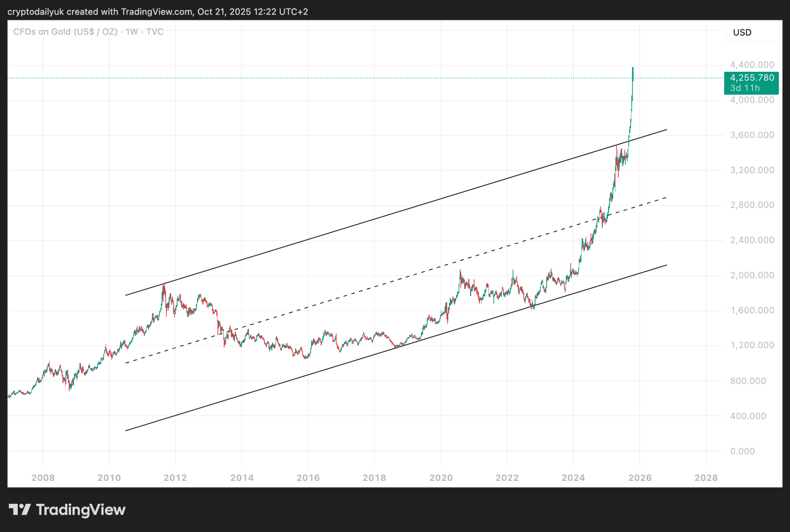
Task: Click the 2028 label on time axis
Action: point(706,478)
